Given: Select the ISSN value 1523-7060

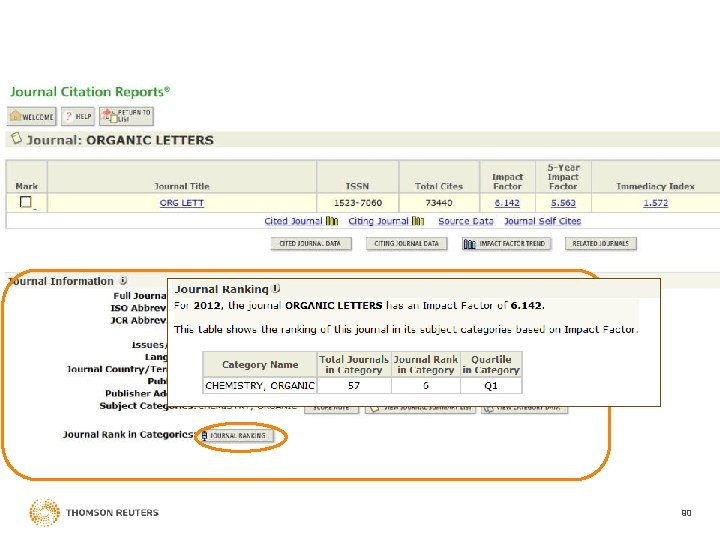Looking at the screenshot, I should (x=358, y=203).
